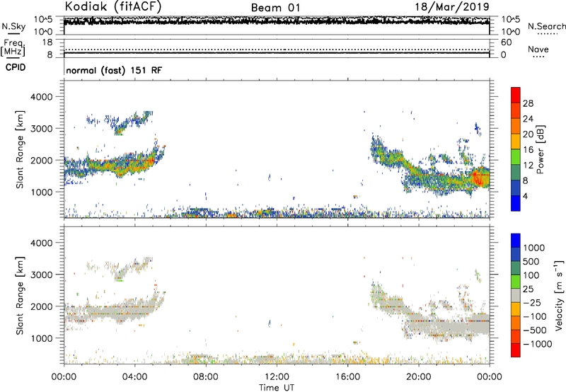Click the "Slant Range [km]" label of velocity panel
This screenshot has width=566, height=392.
[x=20, y=295]
